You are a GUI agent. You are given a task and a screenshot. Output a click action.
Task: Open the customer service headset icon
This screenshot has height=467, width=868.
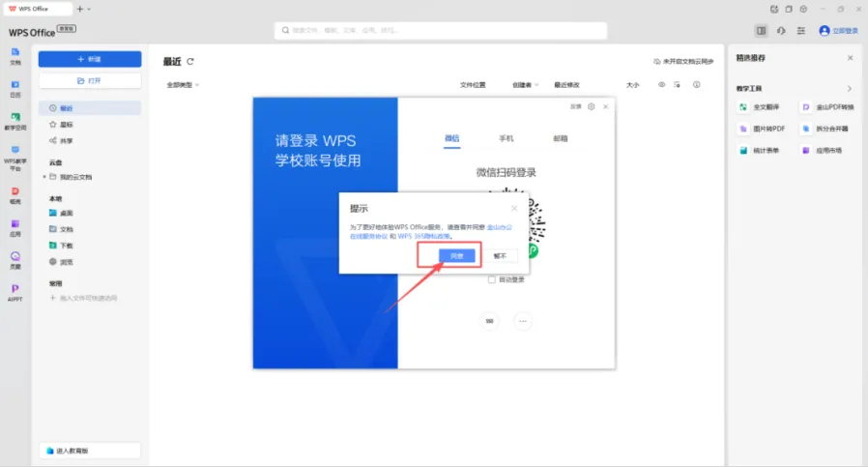pyautogui.click(x=781, y=31)
